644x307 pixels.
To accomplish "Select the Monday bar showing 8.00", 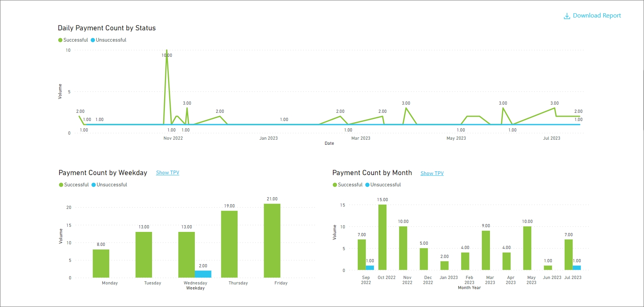I will pos(101,263).
